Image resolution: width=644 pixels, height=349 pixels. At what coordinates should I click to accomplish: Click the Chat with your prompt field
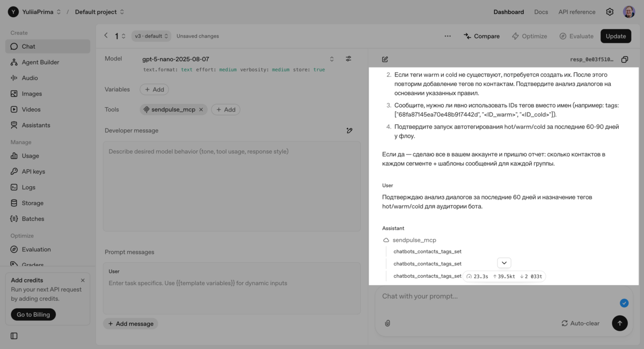pyautogui.click(x=494, y=296)
